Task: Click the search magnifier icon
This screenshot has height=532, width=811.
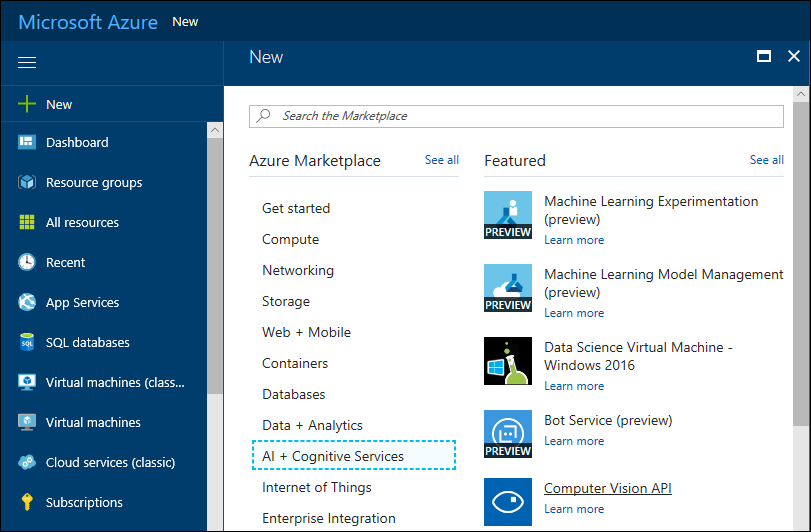Action: 263,115
